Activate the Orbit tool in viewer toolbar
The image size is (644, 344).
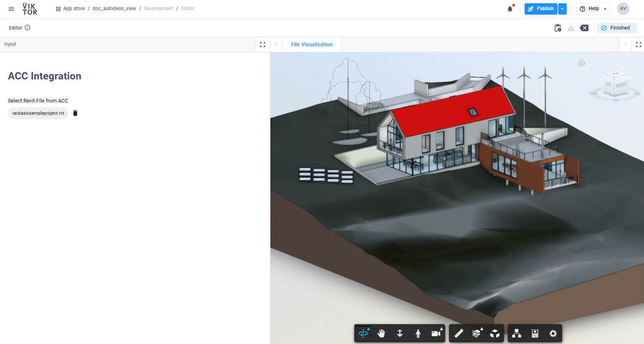click(363, 333)
